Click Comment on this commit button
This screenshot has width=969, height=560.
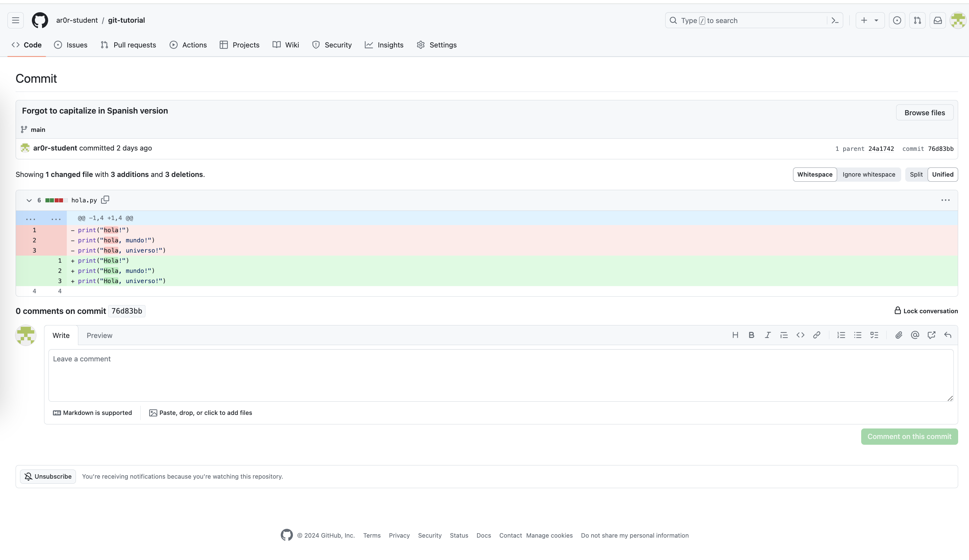click(x=909, y=437)
